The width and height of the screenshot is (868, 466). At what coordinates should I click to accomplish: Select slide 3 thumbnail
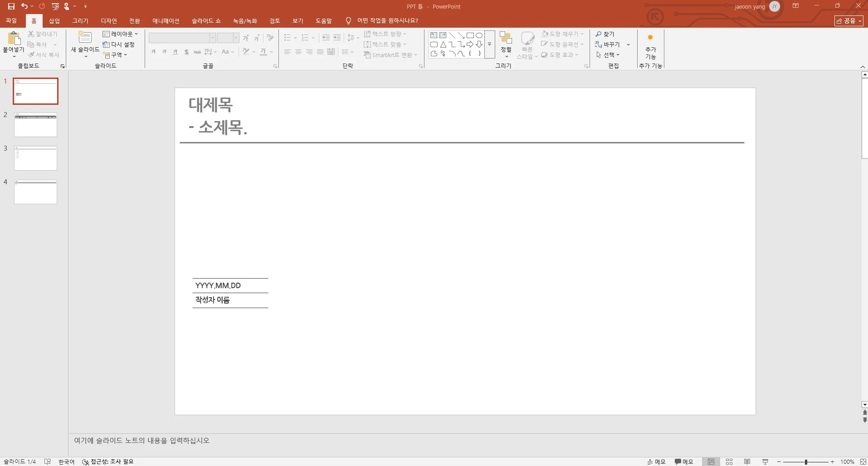[x=35, y=158]
